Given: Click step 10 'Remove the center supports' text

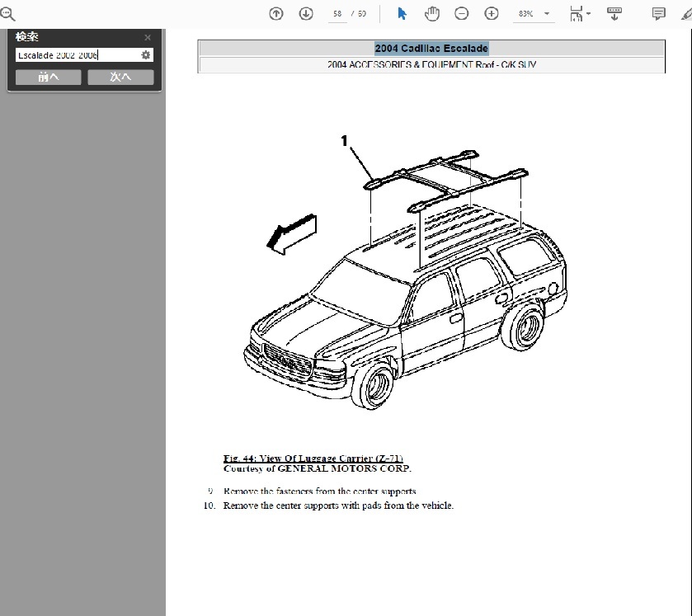Looking at the screenshot, I should (338, 505).
